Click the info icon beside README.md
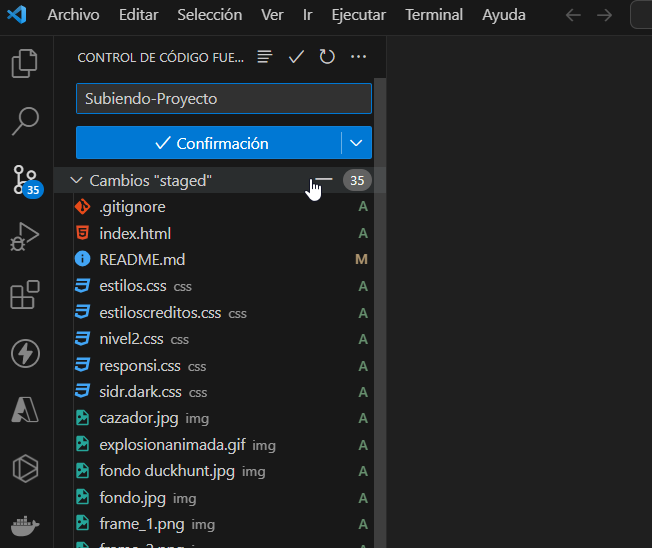Viewport: 652px width, 548px height. pyautogui.click(x=82, y=259)
